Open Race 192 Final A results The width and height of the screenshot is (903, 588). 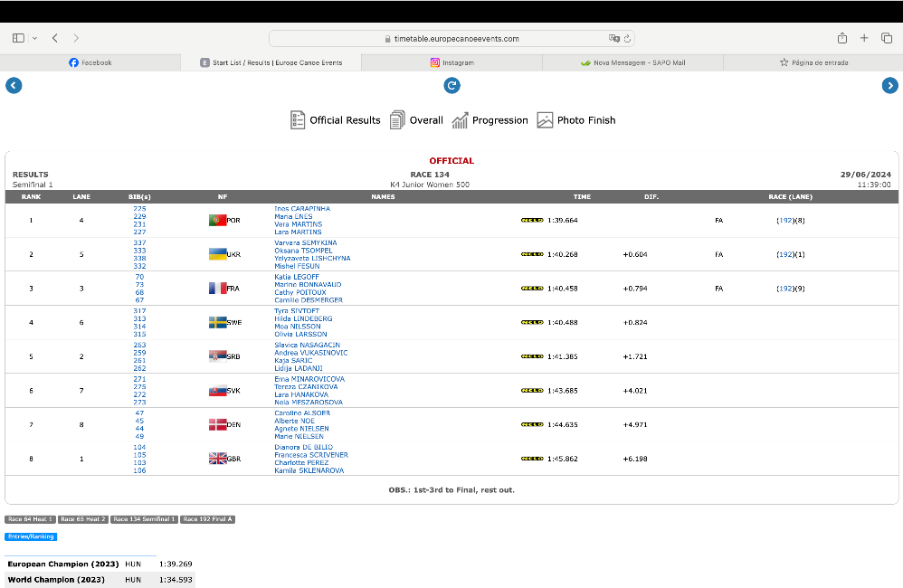pos(207,519)
